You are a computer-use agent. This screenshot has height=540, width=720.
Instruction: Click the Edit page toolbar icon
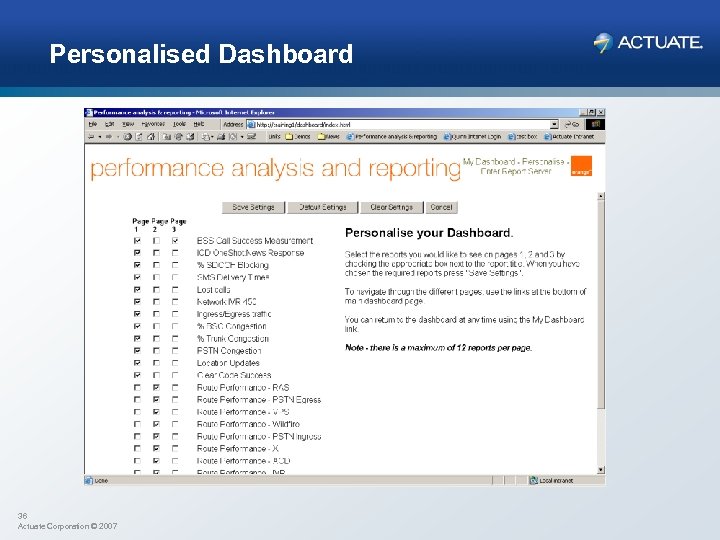[233, 136]
